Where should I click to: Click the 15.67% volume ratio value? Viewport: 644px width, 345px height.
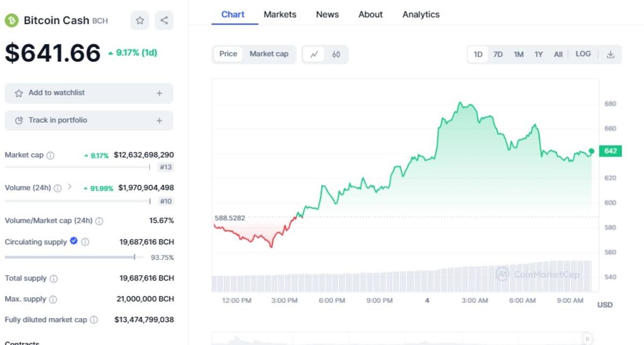coord(162,221)
